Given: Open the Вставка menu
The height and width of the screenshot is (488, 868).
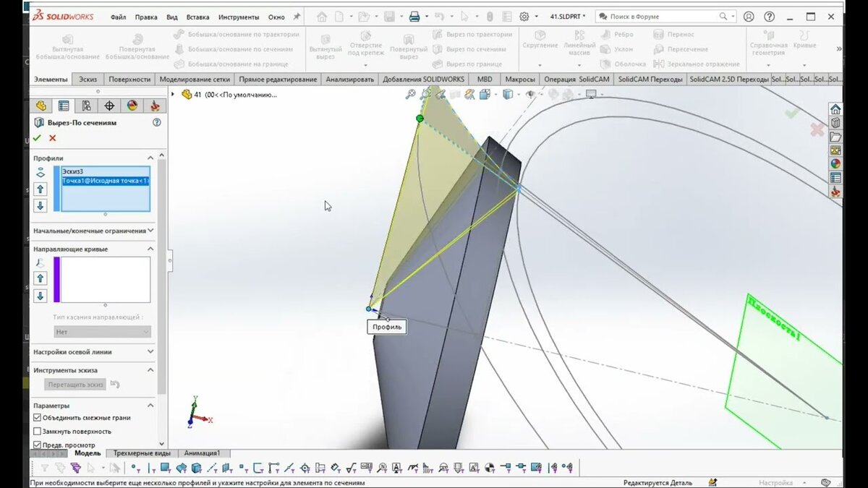Looking at the screenshot, I should coord(198,17).
